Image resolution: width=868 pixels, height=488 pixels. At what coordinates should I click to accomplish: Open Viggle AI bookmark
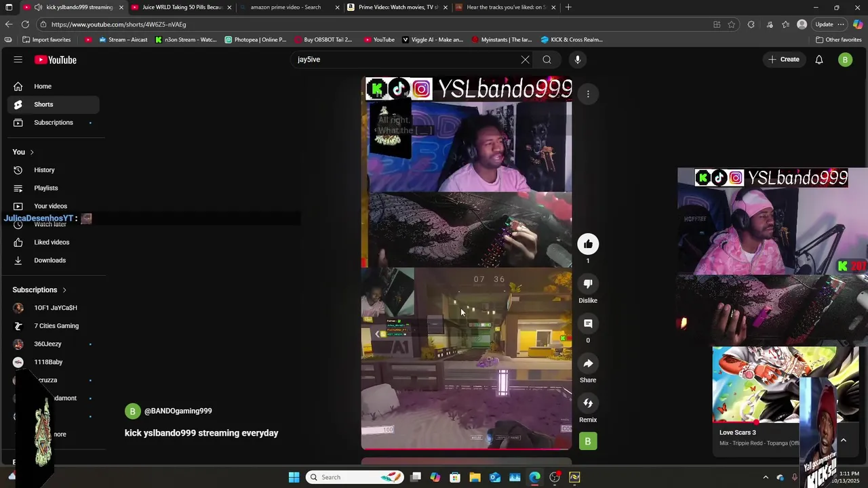(433, 39)
